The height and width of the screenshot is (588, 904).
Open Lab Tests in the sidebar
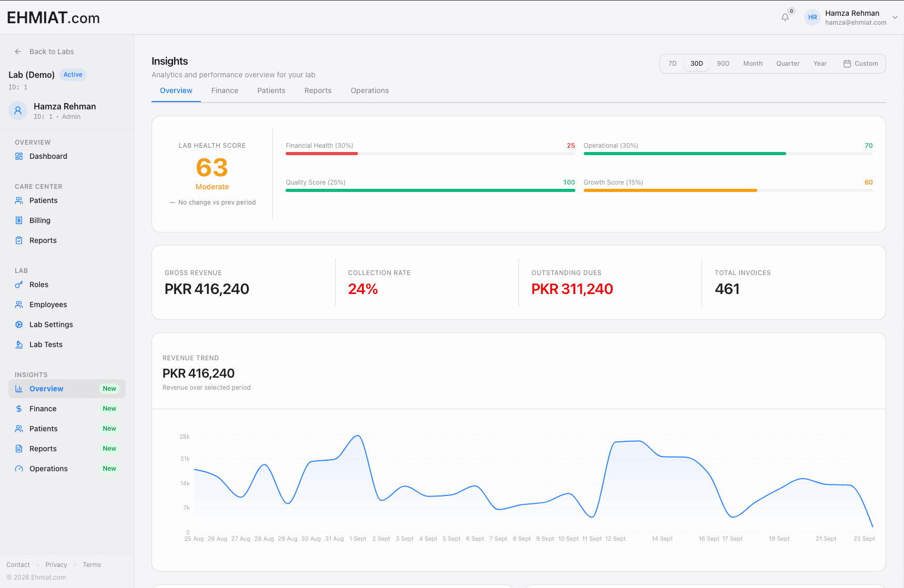67,344
